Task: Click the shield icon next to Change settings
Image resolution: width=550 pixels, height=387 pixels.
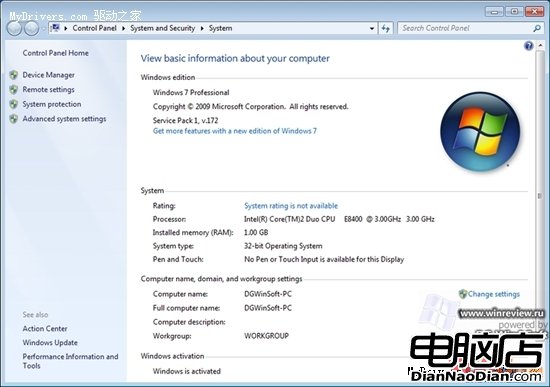Action: pyautogui.click(x=463, y=294)
